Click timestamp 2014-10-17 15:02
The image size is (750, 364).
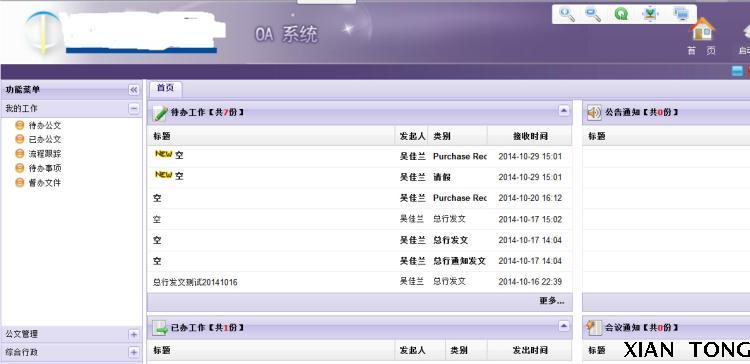click(530, 220)
